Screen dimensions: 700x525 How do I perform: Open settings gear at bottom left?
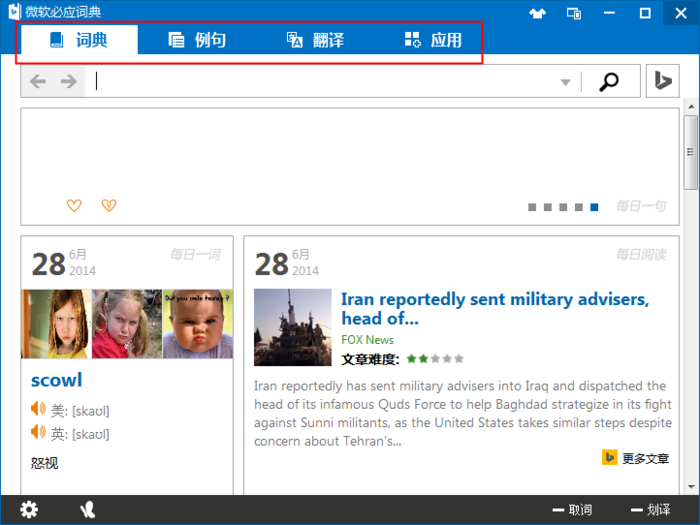[x=29, y=510]
